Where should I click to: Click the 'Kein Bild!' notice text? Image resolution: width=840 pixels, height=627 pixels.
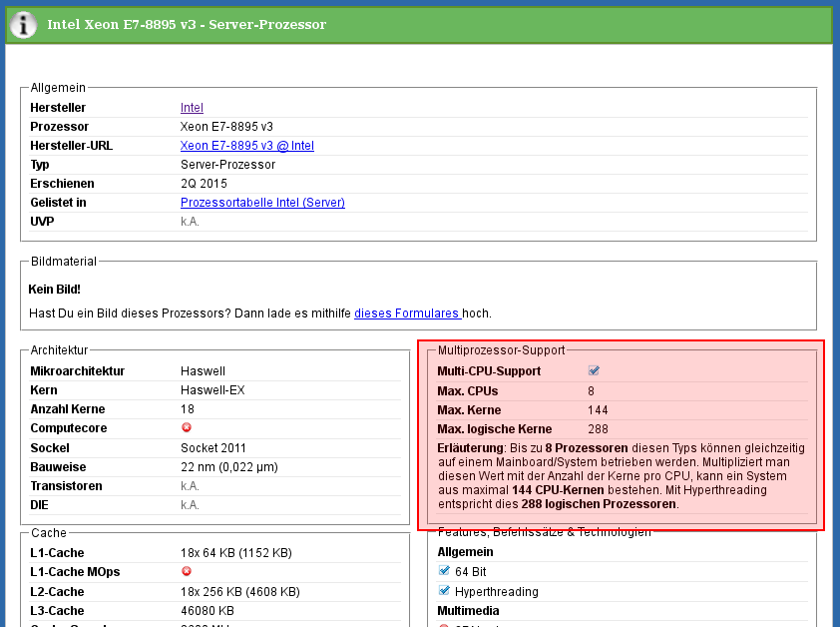55,290
